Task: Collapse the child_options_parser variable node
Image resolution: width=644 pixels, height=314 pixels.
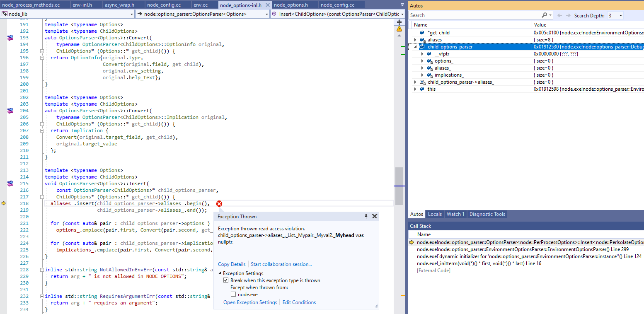Action: click(416, 47)
